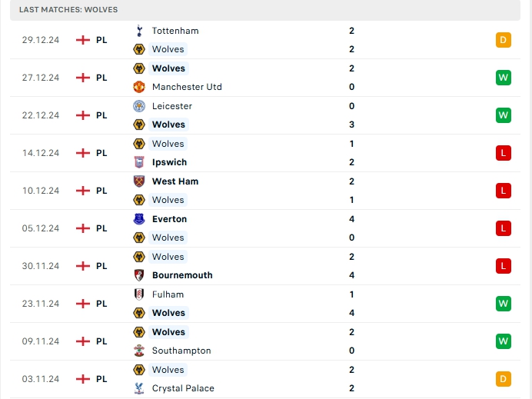Click the Tottenham club crest icon
The height and width of the screenshot is (399, 532).
tap(139, 31)
